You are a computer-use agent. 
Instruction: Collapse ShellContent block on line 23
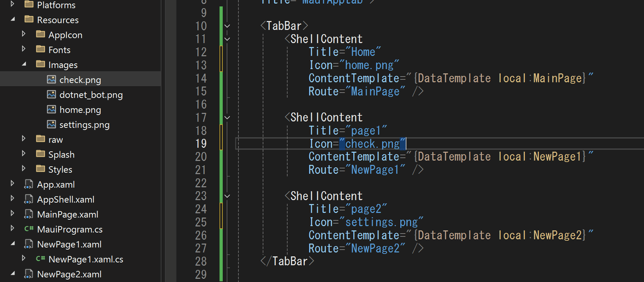[x=227, y=196]
